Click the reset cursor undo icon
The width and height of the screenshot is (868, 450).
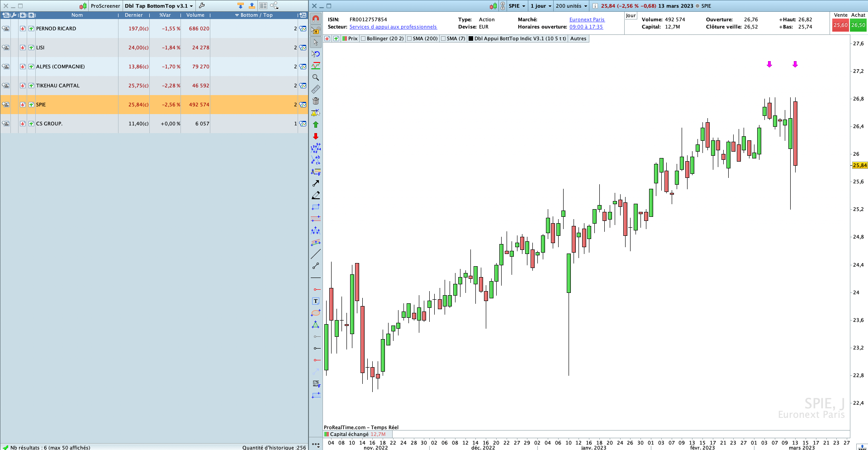[x=316, y=54]
